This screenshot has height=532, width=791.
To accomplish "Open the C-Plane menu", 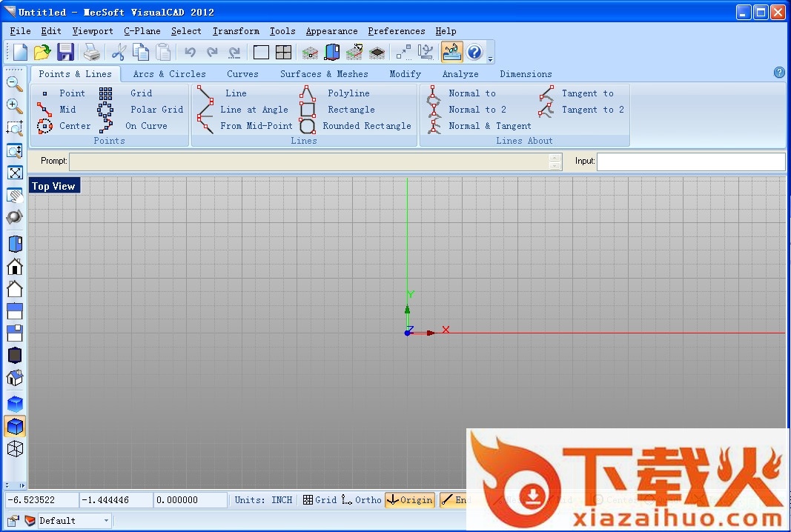I will [142, 31].
